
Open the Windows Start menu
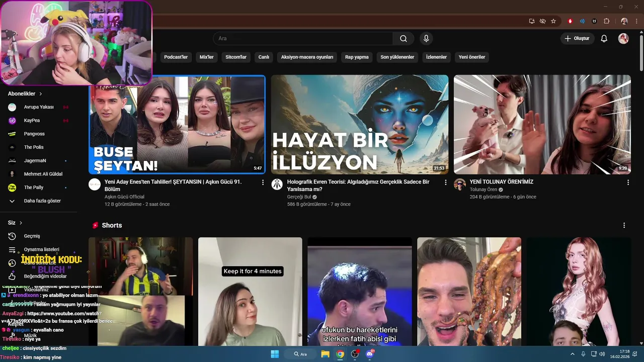tap(275, 354)
